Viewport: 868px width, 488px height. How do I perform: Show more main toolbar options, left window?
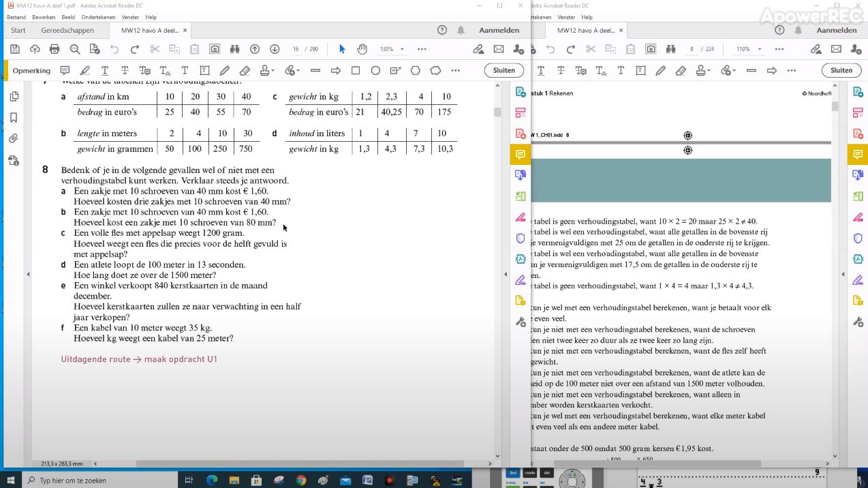tap(422, 49)
